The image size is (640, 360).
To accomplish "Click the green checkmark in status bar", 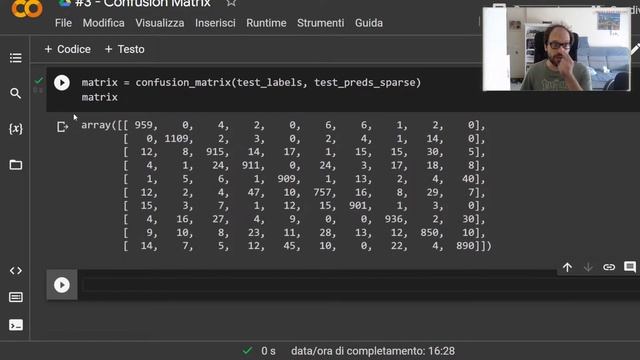I will click(x=247, y=351).
